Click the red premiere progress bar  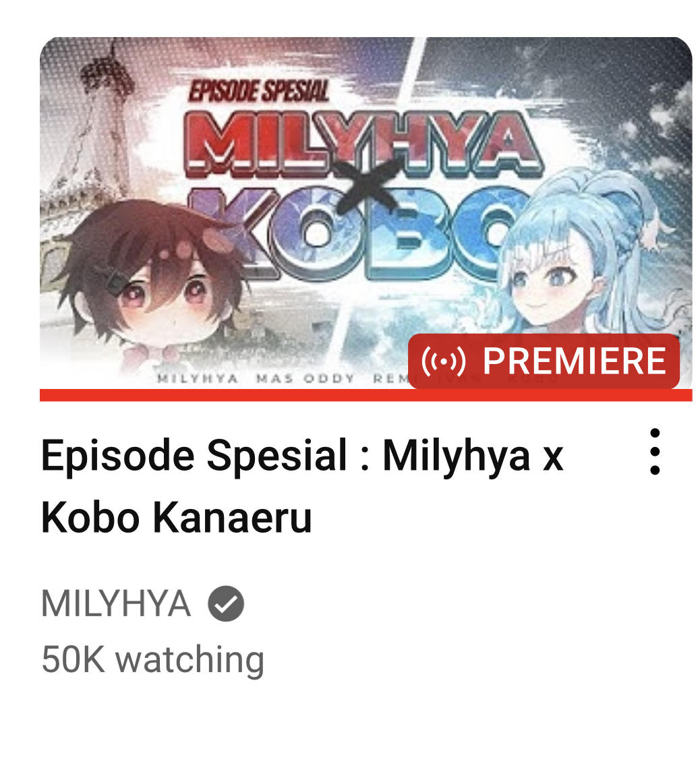[x=366, y=395]
